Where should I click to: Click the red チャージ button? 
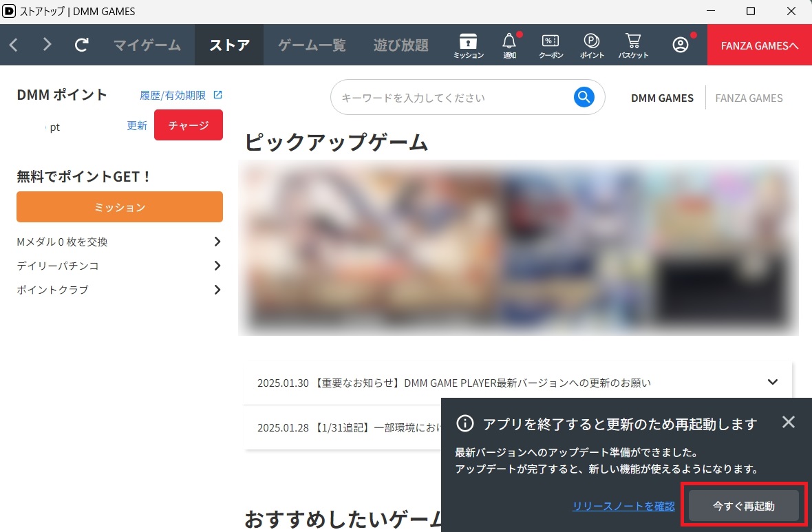pos(189,125)
